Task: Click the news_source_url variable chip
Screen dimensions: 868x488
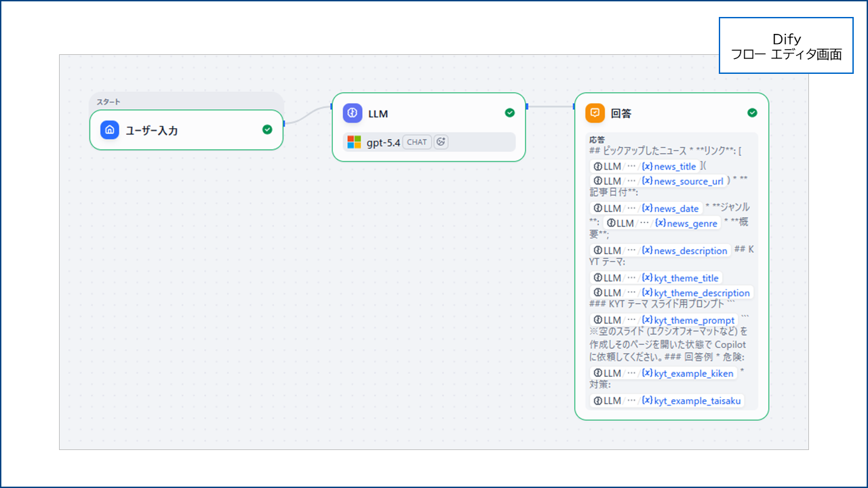Action: pos(658,181)
